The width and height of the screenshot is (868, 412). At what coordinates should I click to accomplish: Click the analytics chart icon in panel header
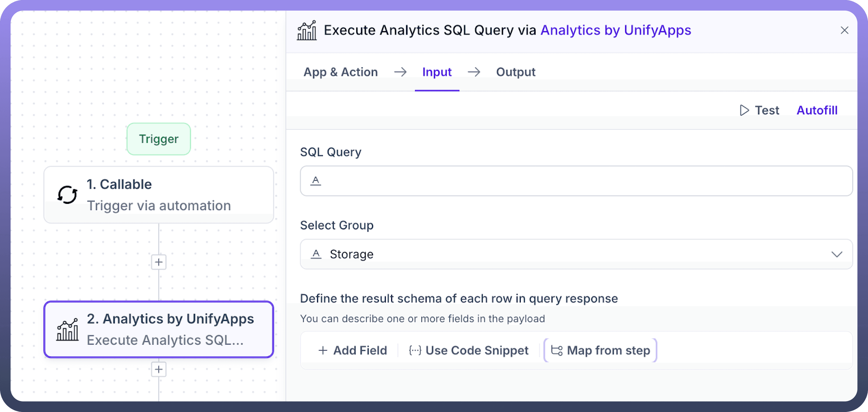click(x=307, y=31)
